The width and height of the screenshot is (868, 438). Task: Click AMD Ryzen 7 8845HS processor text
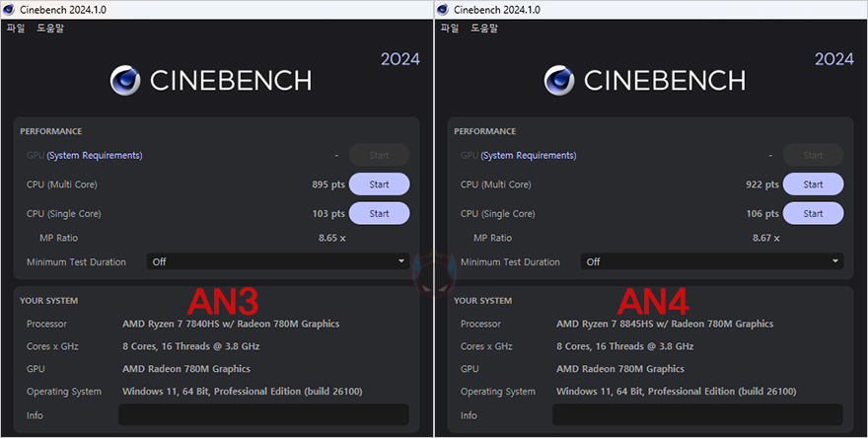(665, 324)
